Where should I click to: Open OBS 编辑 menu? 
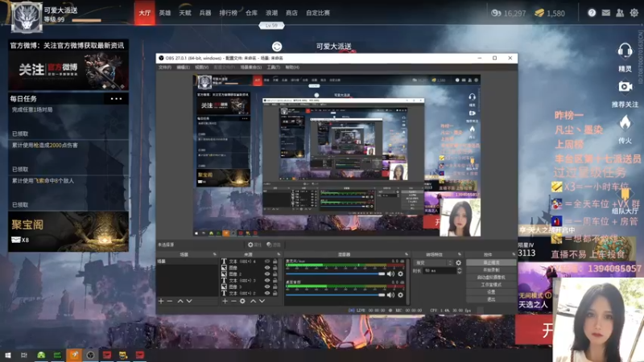(x=184, y=67)
